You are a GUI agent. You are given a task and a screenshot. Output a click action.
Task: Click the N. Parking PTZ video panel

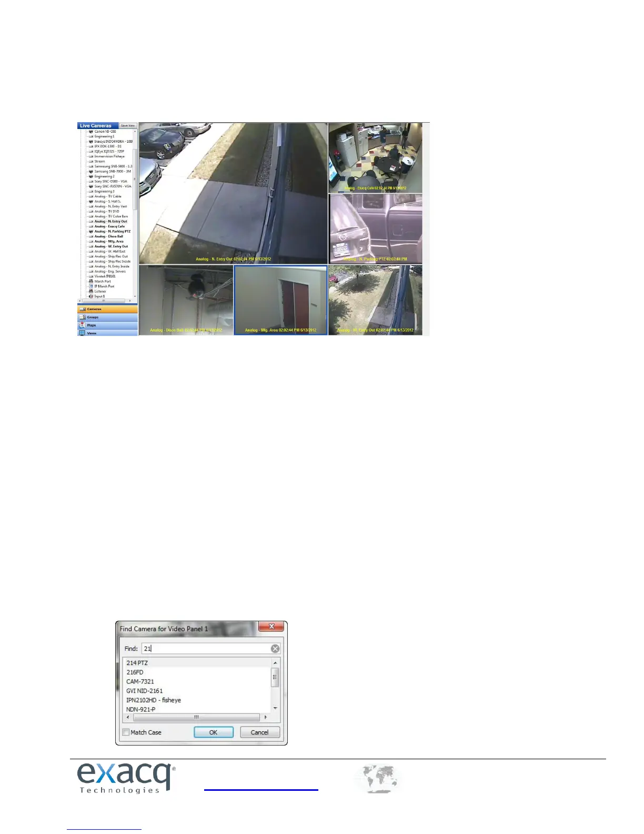(376, 229)
